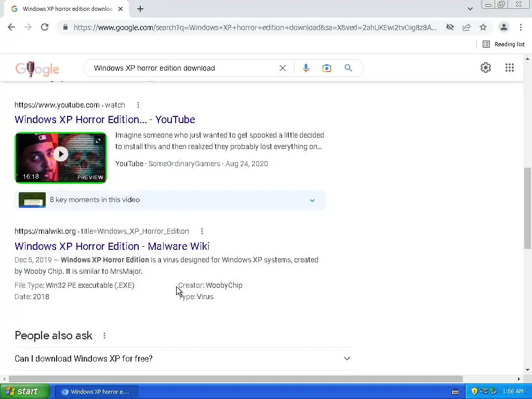Click 'File Type: Win32 PE executable' text

click(x=74, y=285)
